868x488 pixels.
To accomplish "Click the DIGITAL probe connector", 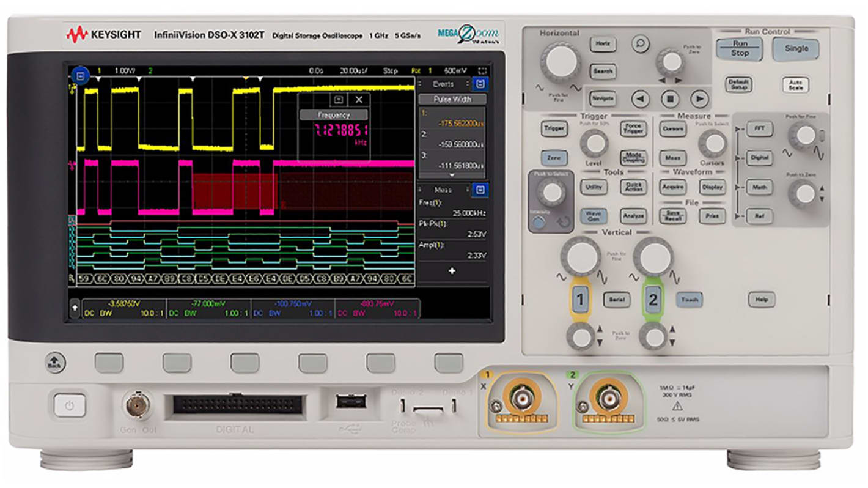I will coord(238,404).
